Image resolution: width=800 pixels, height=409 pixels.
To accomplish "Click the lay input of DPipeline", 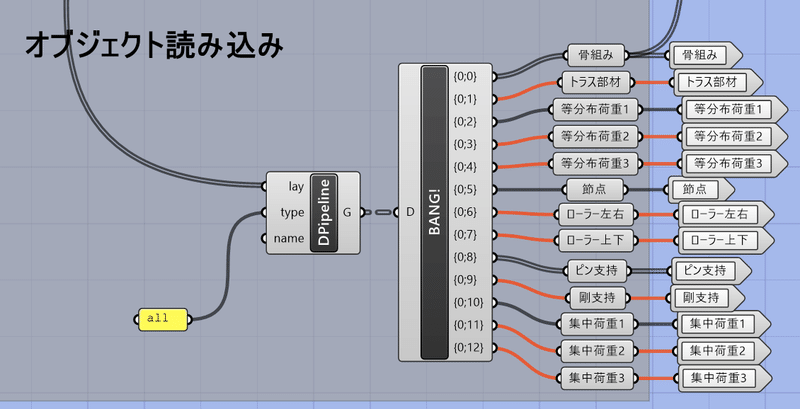I will click(296, 187).
